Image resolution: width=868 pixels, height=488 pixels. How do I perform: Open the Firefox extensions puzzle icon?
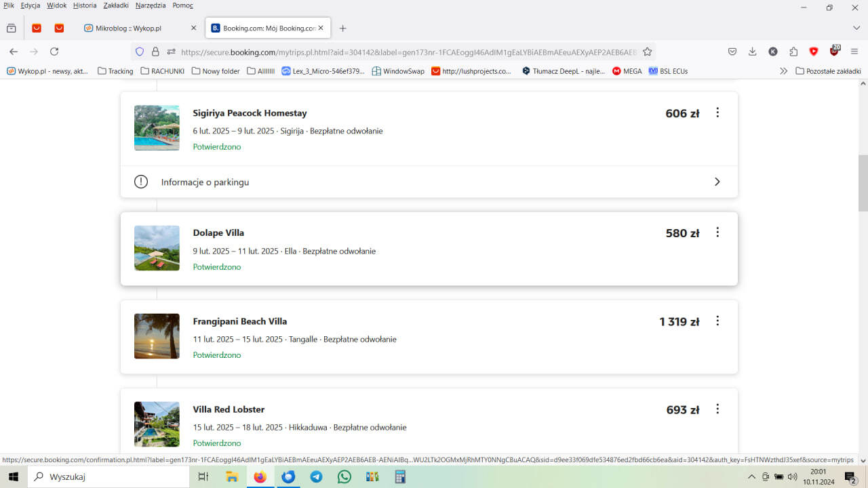pyautogui.click(x=793, y=52)
